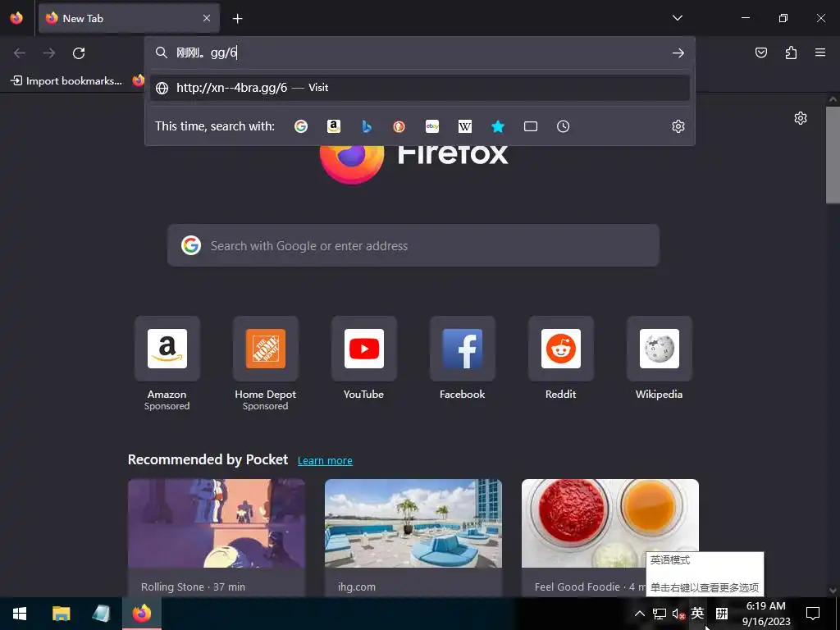Open File Explorer from taskbar
840x630 pixels.
[x=61, y=614]
